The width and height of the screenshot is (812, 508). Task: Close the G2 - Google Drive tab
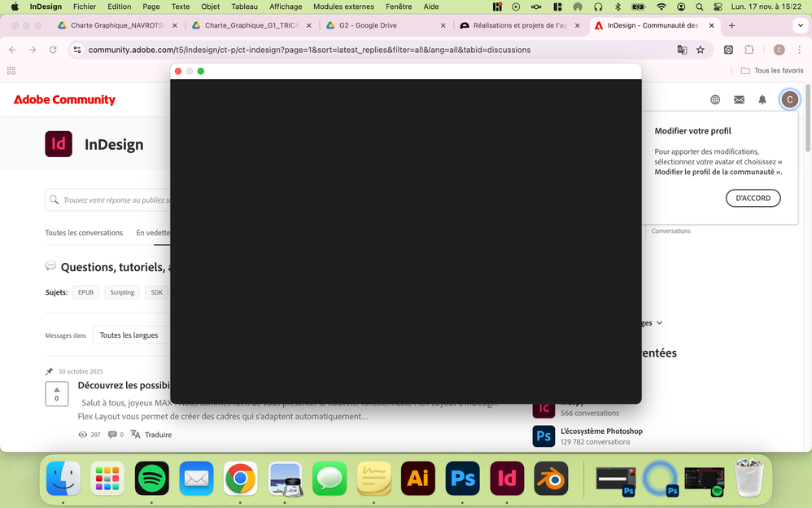click(443, 25)
